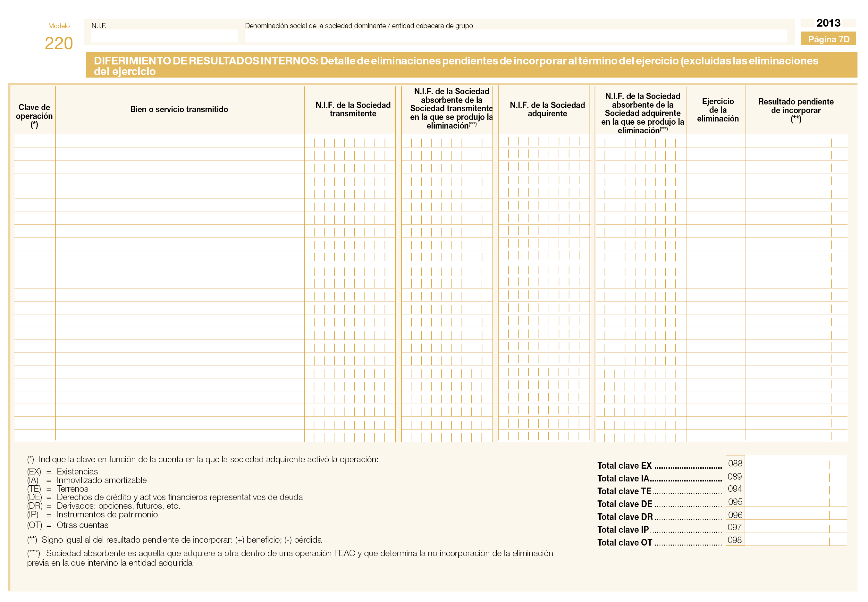Click the '(*) Indique la clave' footnote
The height and width of the screenshot is (602, 868).
point(203,459)
